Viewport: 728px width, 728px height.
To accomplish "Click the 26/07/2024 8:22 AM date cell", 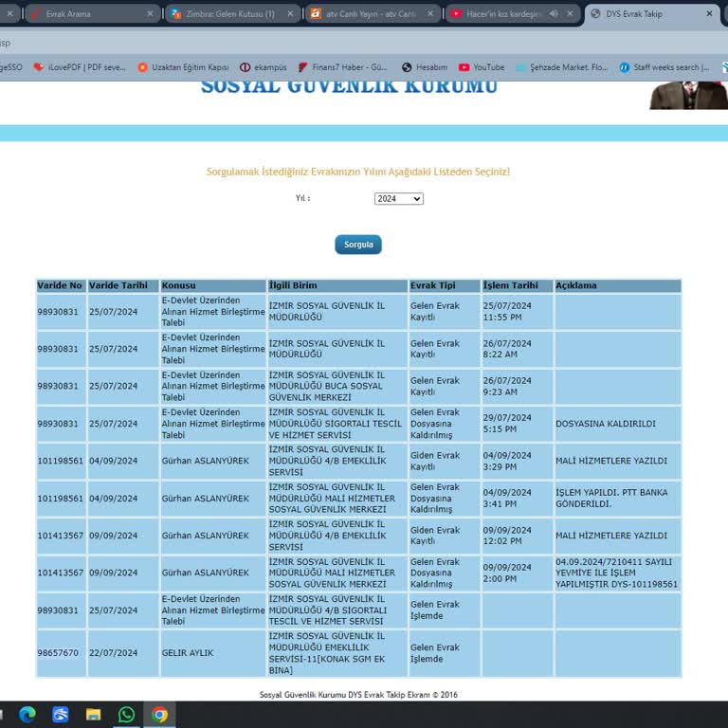I will point(518,349).
